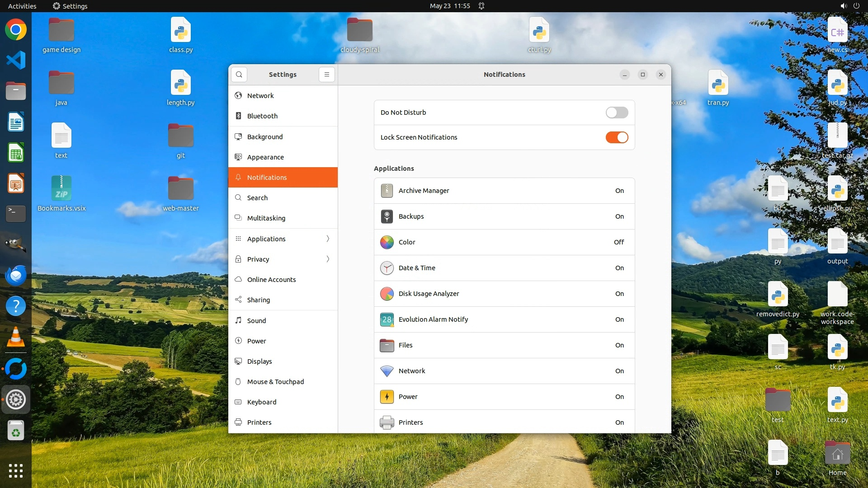This screenshot has width=868, height=488.
Task: Click the Color app icon in list
Action: tap(387, 242)
